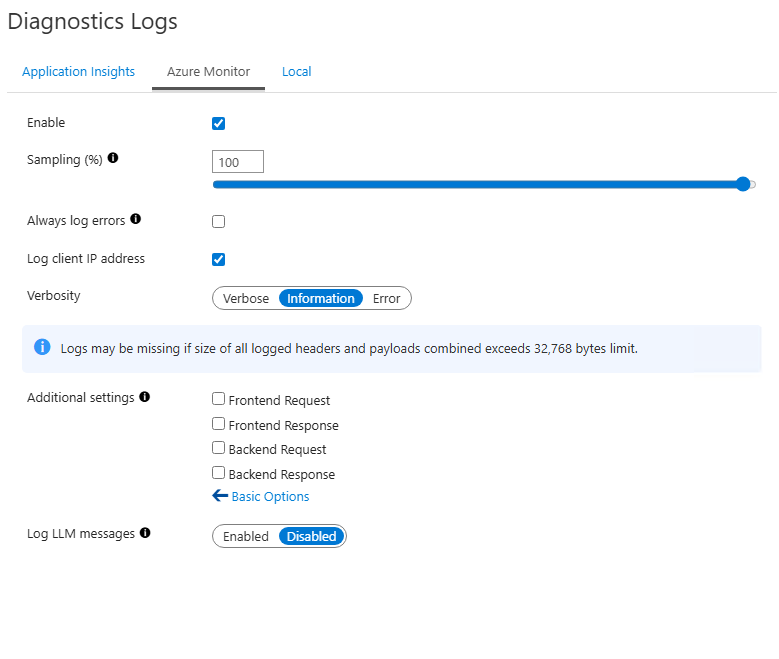Set verbosity to Verbose
779x659 pixels.
pyautogui.click(x=246, y=298)
